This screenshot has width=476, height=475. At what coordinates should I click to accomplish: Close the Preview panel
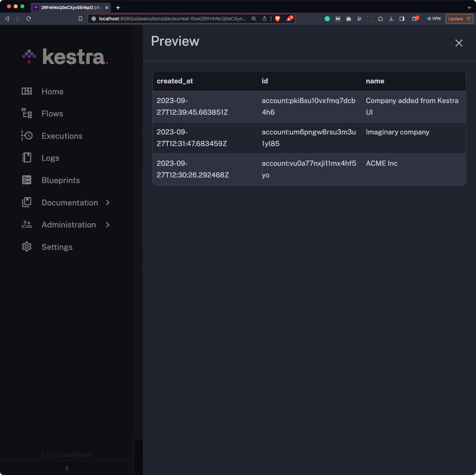pyautogui.click(x=459, y=43)
